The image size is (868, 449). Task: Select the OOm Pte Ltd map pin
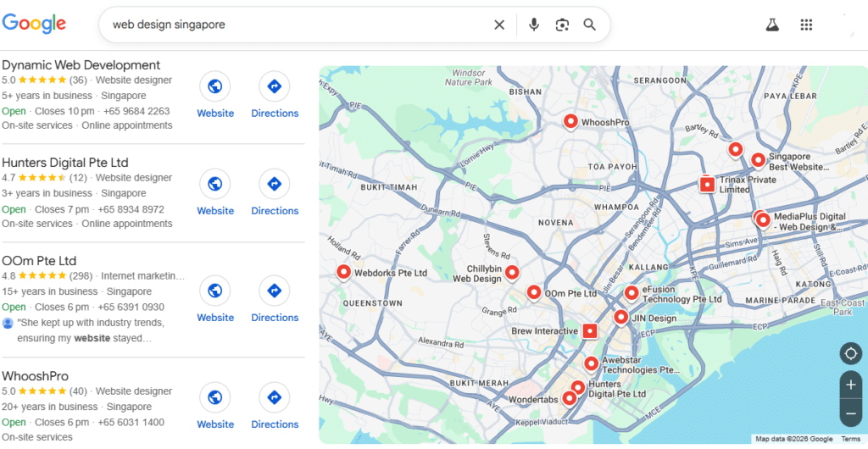click(x=534, y=292)
